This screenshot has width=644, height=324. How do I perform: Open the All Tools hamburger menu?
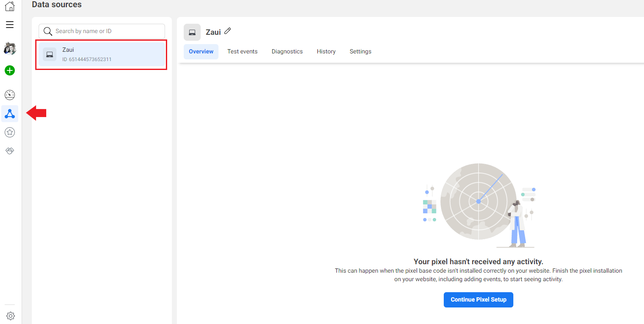(9, 25)
